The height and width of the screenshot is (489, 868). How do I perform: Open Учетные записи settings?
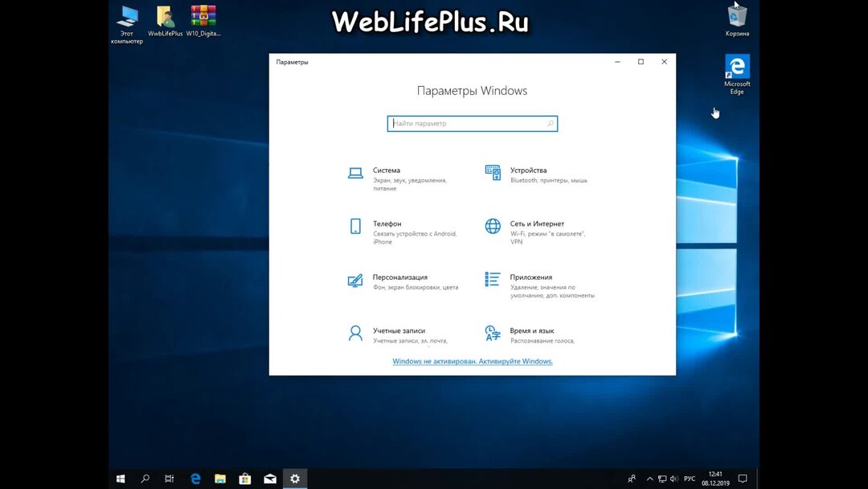[400, 331]
